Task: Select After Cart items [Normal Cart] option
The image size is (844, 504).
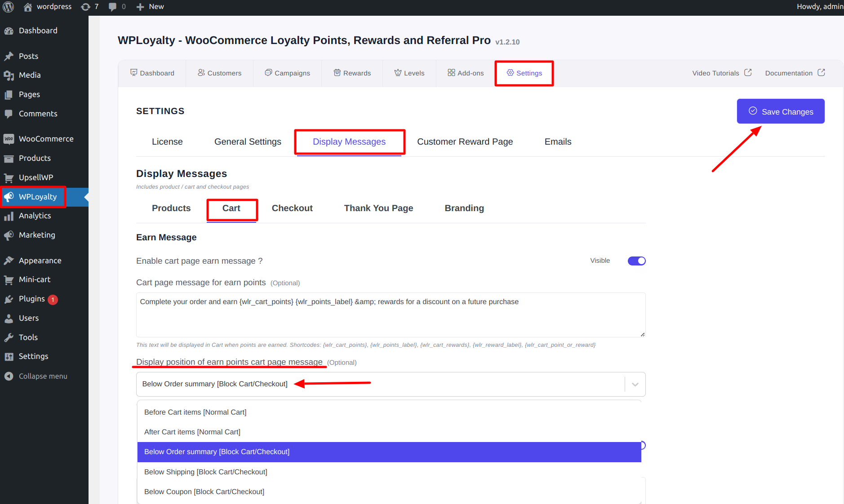Action: tap(192, 432)
